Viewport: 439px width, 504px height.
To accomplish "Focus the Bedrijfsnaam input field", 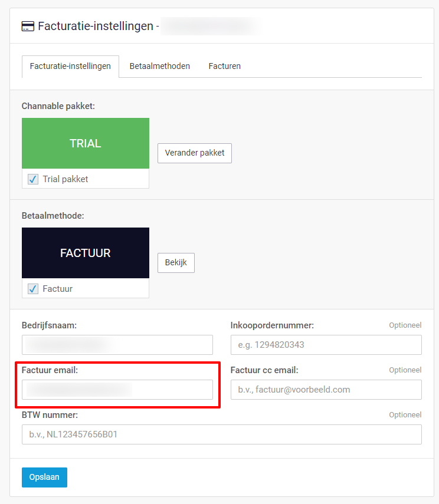I will tap(117, 345).
